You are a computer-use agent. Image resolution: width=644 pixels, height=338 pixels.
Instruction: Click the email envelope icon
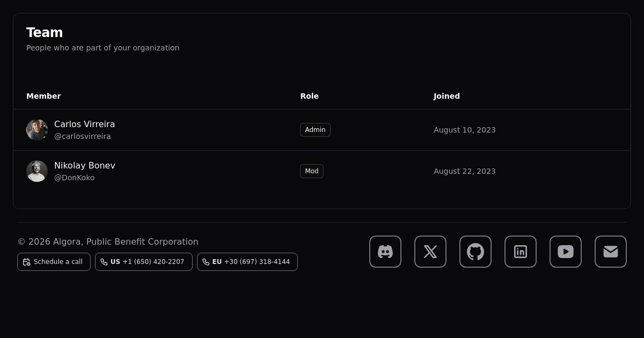click(611, 252)
